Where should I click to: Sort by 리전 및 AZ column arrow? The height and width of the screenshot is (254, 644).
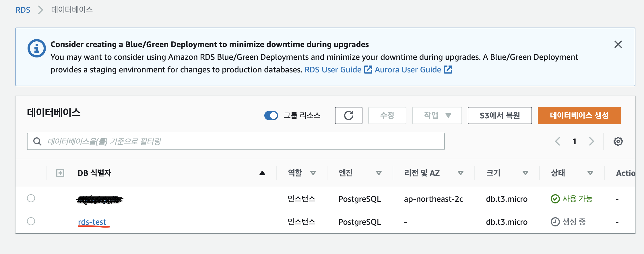461,173
